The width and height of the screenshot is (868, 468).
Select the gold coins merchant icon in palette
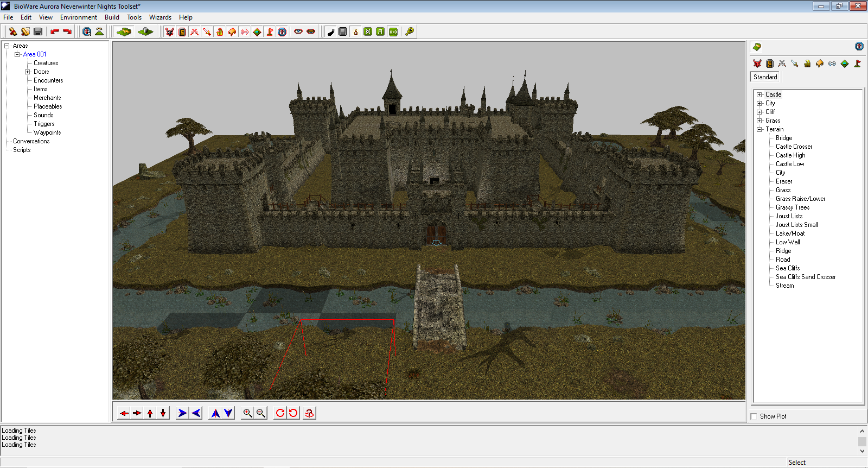coord(807,64)
